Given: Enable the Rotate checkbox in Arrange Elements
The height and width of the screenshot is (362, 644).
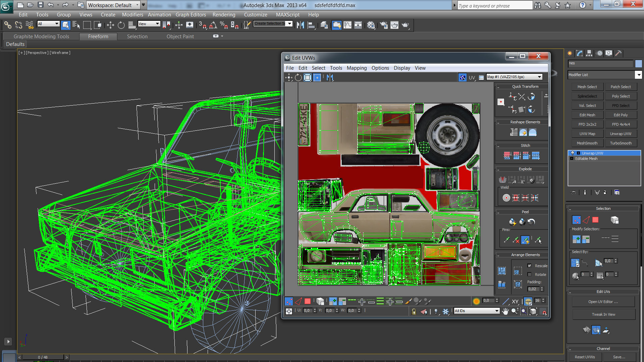Looking at the screenshot, I should (x=529, y=275).
